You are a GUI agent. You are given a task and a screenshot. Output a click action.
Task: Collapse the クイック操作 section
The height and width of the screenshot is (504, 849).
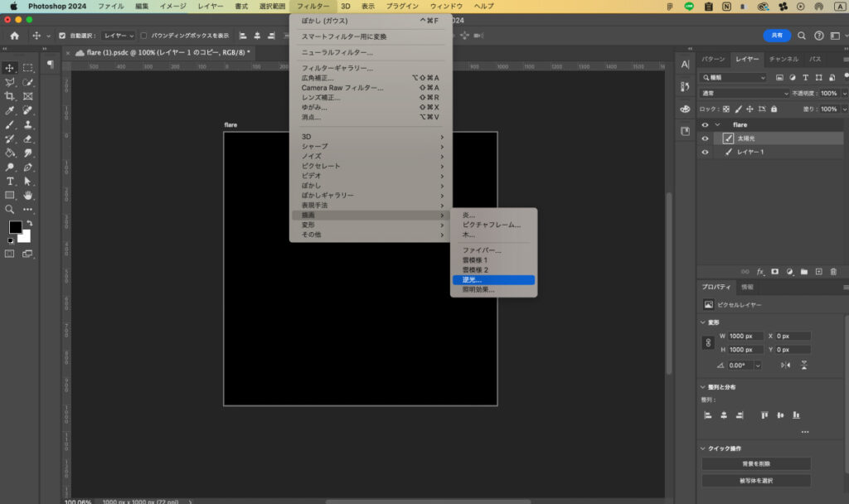[704, 448]
